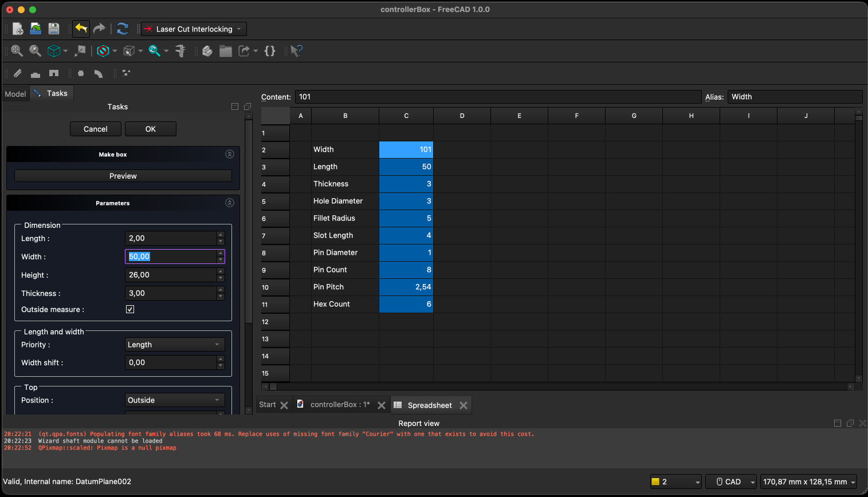Open the Laser Cut Interlocking workbench selector
The width and height of the screenshot is (868, 497).
(193, 29)
